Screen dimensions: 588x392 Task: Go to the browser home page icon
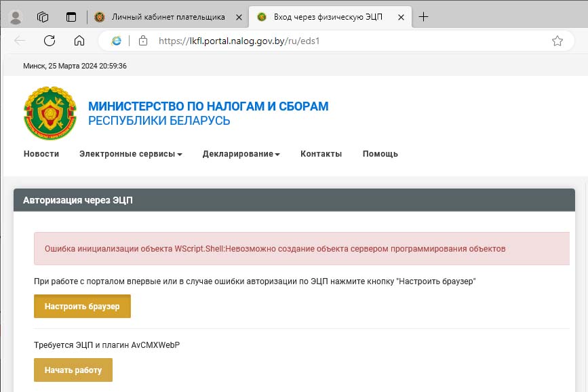click(79, 41)
